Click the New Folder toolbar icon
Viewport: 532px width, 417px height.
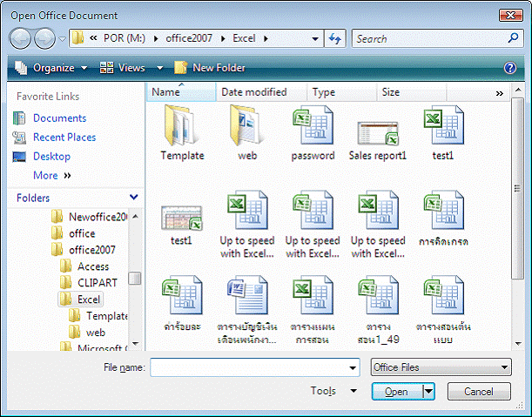point(180,68)
